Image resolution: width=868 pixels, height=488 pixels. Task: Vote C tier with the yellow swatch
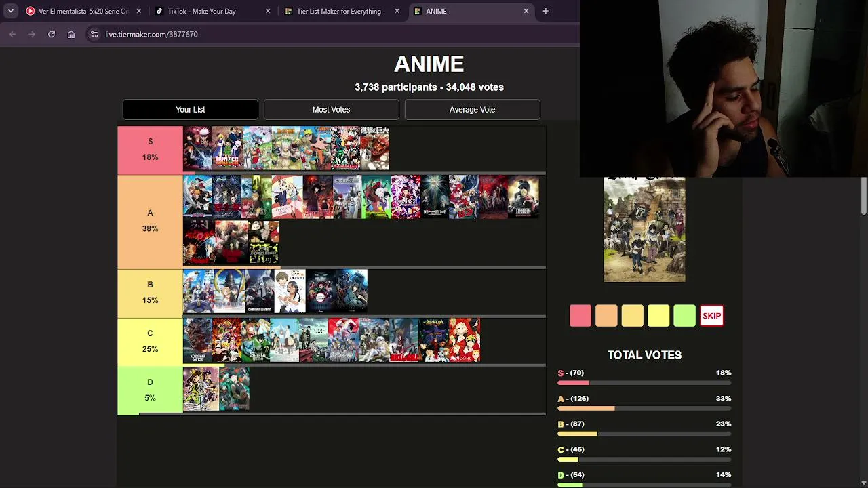coord(658,316)
